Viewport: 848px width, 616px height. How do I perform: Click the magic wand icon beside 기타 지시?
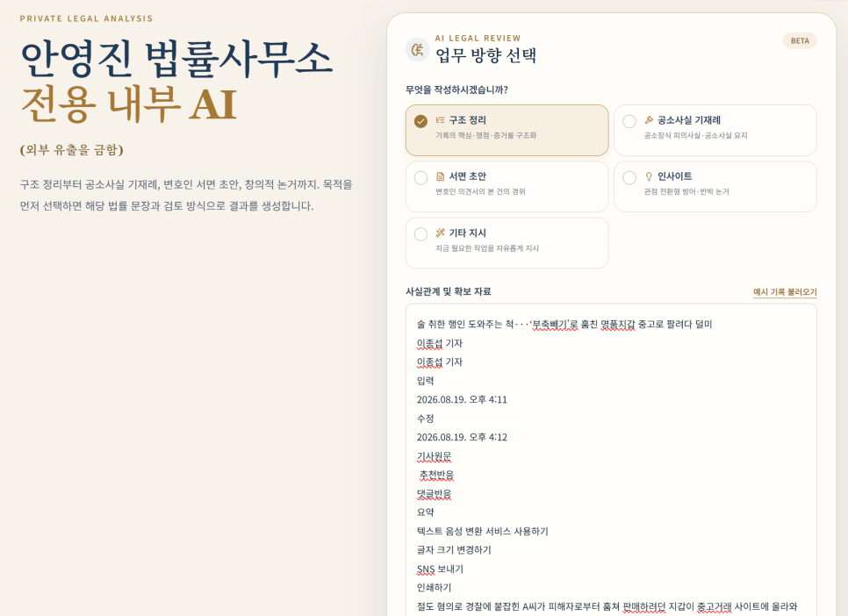click(440, 233)
